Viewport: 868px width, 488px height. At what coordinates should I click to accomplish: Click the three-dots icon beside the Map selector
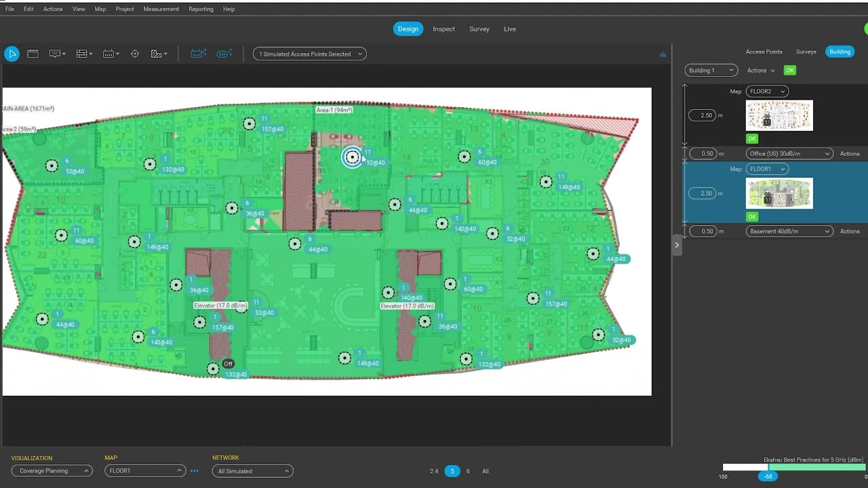194,471
